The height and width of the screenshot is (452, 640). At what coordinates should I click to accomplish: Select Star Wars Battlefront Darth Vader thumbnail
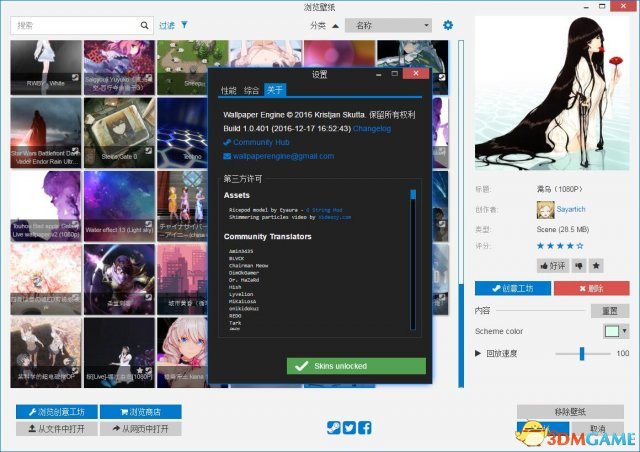46,133
